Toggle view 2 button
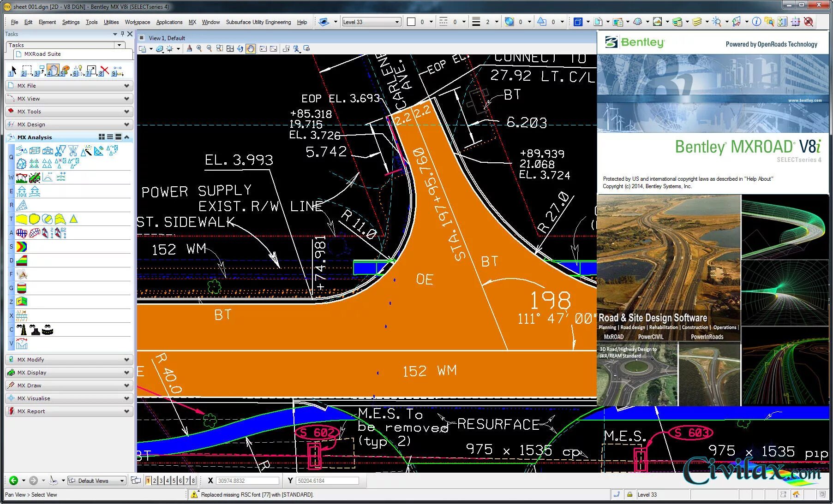The width and height of the screenshot is (833, 504). coord(154,480)
